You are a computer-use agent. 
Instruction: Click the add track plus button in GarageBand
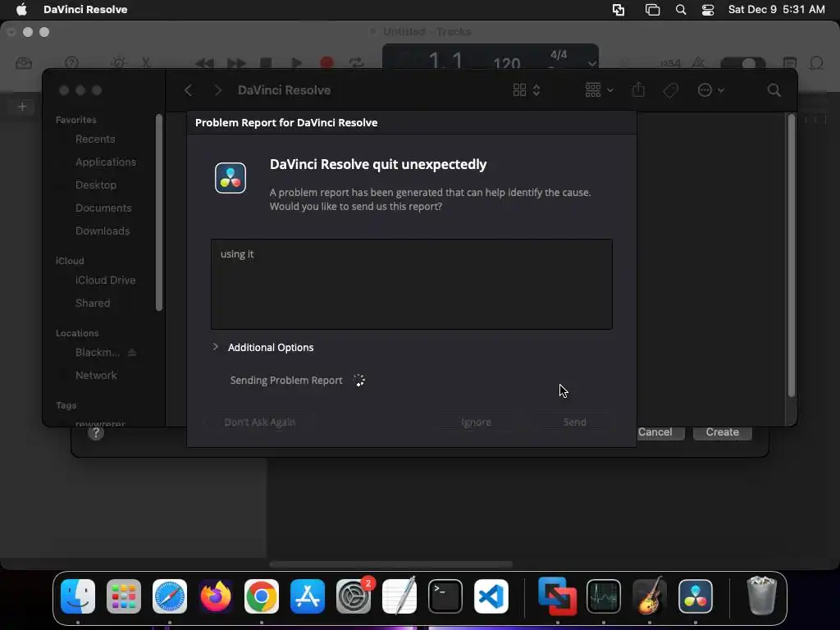tap(22, 107)
